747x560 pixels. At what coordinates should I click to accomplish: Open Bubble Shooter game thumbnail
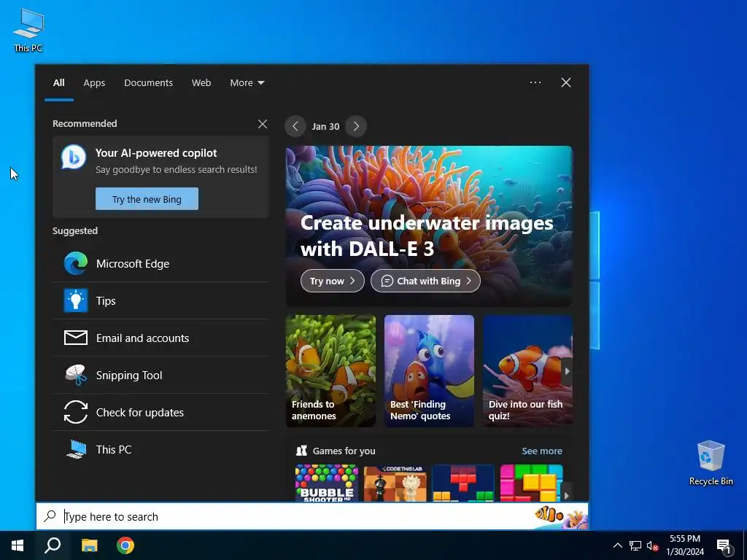[x=326, y=483]
